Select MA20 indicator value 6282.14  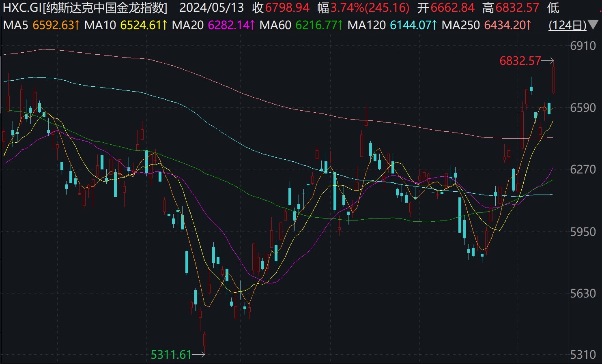232,26
